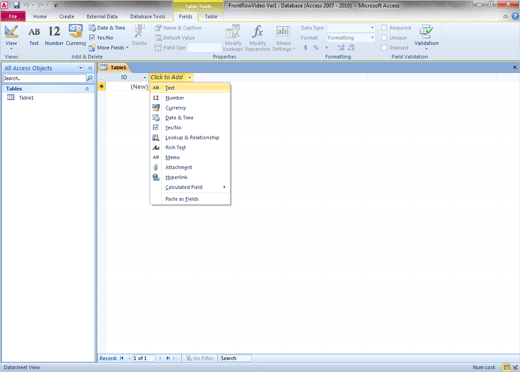Go to new blank record
This screenshot has height=372, width=520.
(176, 358)
